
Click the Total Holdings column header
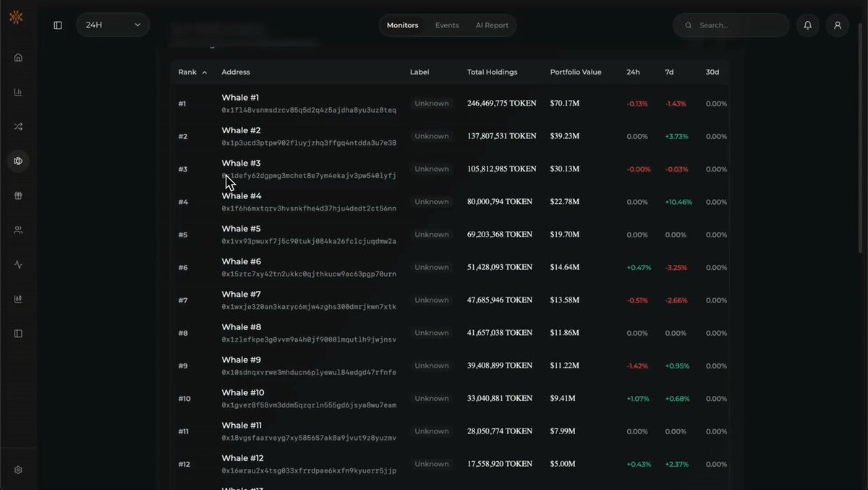tap(493, 72)
